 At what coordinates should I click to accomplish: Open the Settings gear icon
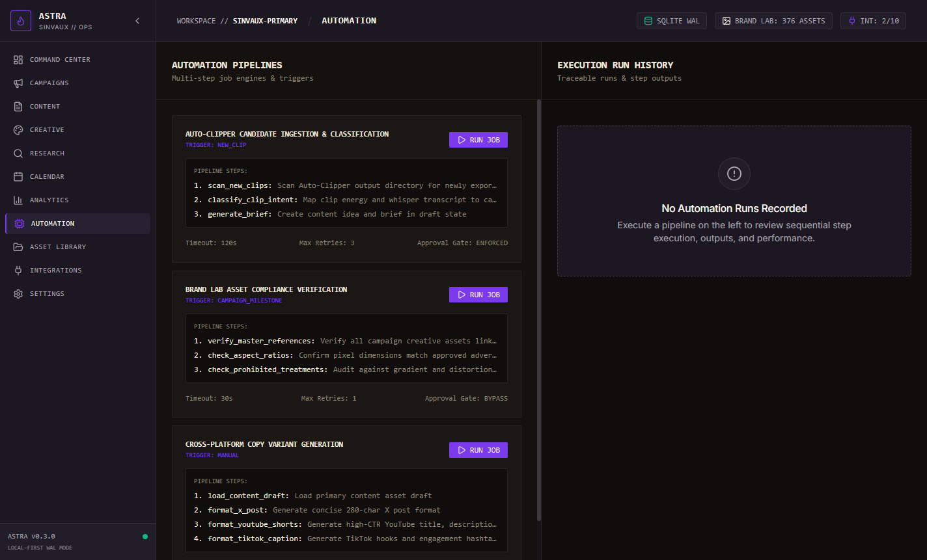18,294
